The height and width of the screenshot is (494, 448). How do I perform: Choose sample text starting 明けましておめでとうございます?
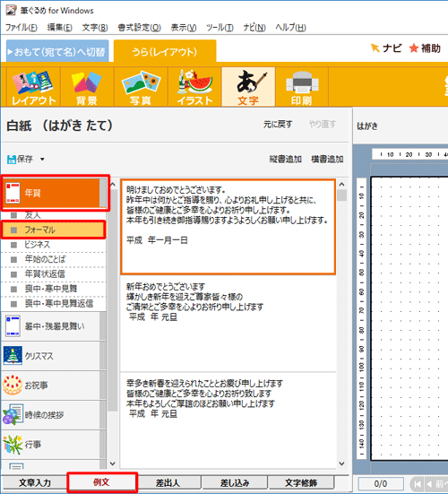click(x=228, y=227)
